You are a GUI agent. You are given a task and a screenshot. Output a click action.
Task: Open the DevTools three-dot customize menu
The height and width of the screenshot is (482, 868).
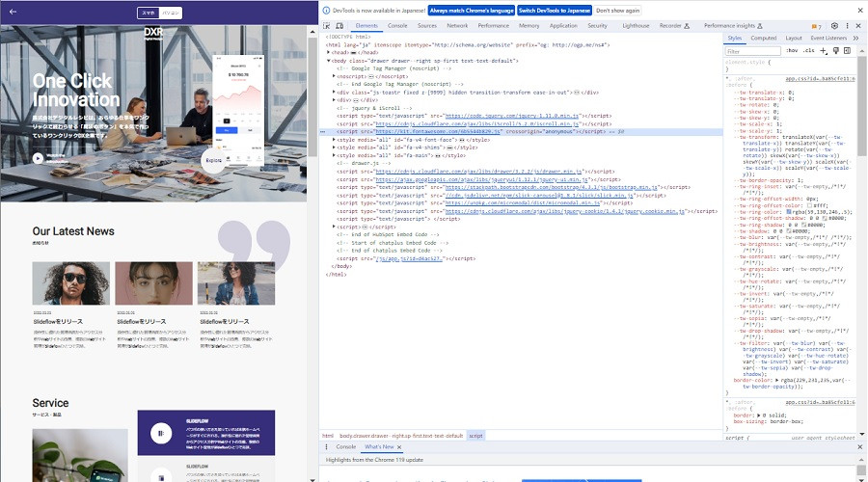pyautogui.click(x=847, y=26)
